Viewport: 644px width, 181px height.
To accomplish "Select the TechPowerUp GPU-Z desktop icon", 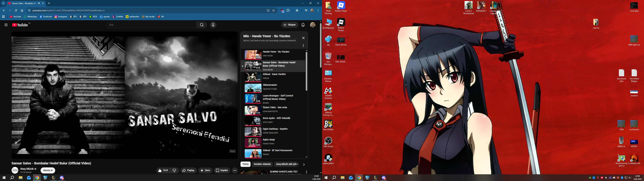I will point(622,161).
